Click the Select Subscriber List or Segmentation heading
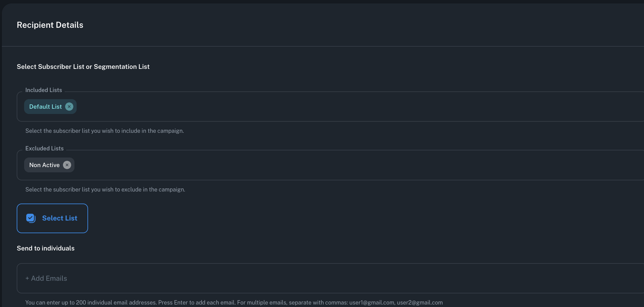644x307 pixels. (x=83, y=67)
